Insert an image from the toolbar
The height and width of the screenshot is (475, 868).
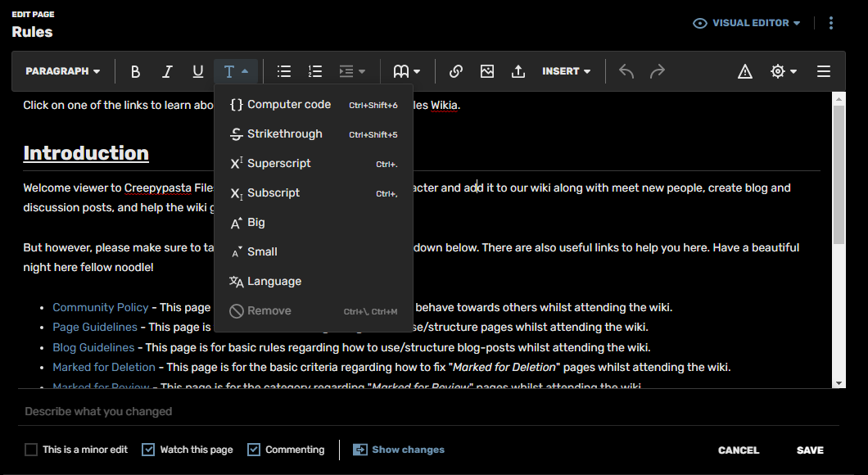pyautogui.click(x=487, y=71)
